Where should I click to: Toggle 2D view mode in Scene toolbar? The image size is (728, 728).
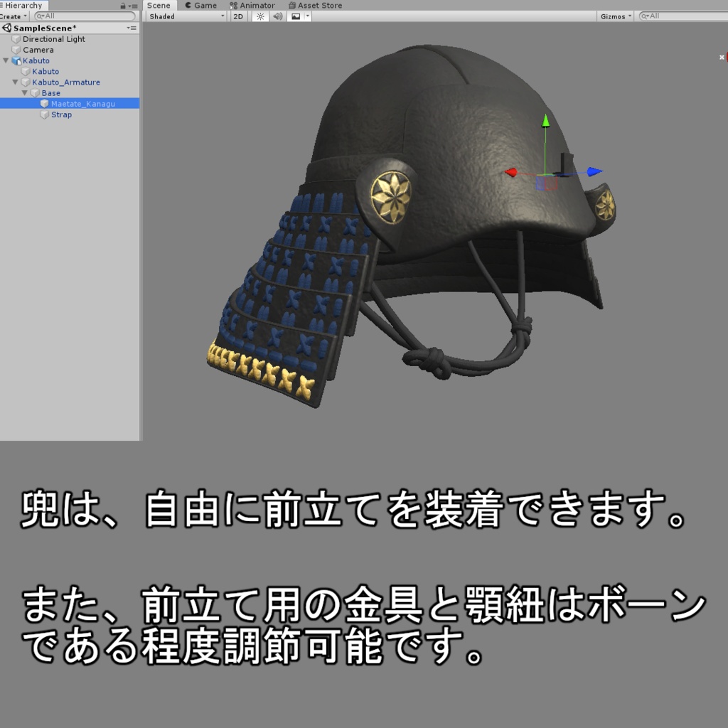(239, 17)
